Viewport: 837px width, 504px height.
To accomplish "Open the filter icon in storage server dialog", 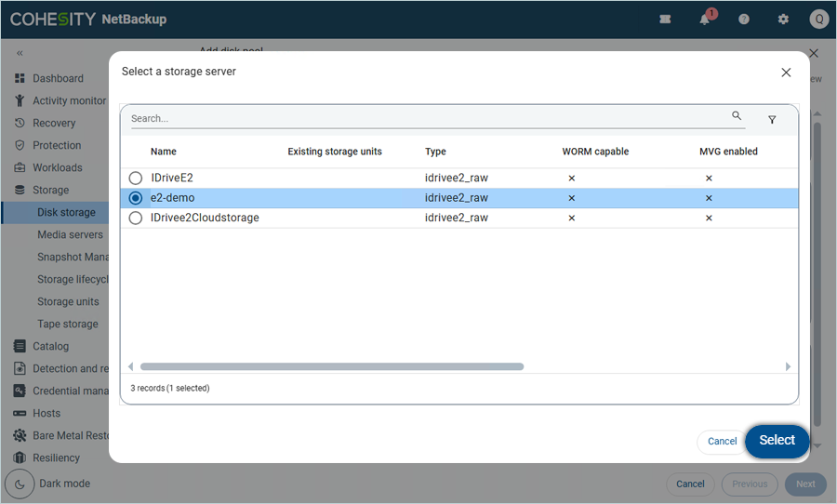I will coord(772,119).
